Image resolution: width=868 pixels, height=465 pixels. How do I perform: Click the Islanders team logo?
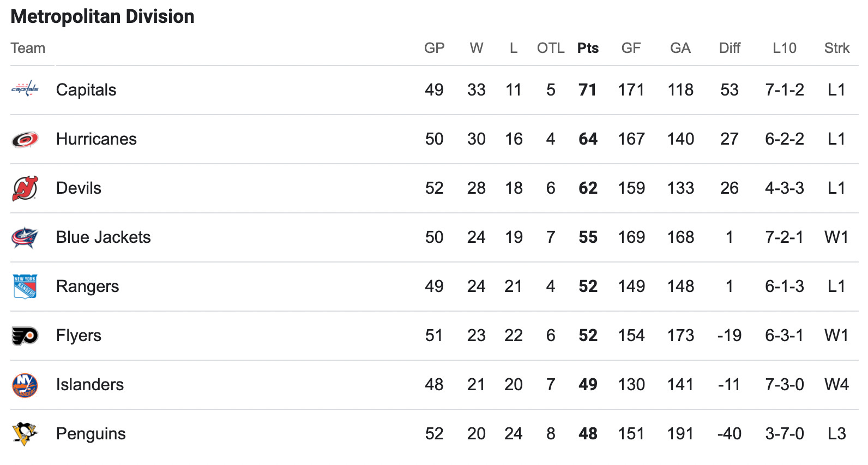coord(25,385)
